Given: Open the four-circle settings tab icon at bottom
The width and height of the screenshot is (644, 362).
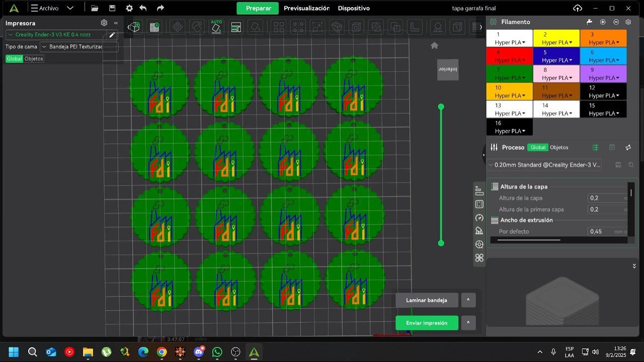Looking at the screenshot, I should pyautogui.click(x=479, y=258).
